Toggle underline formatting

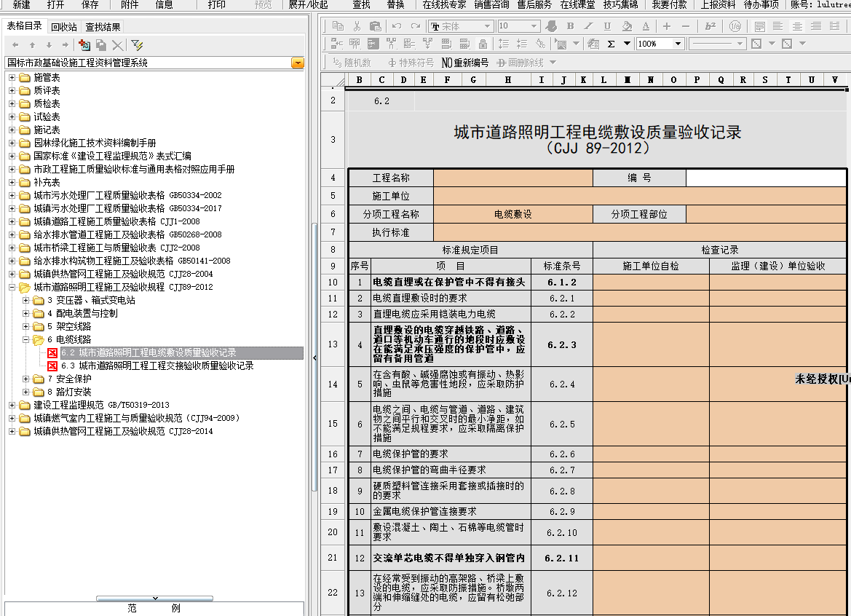coord(607,26)
